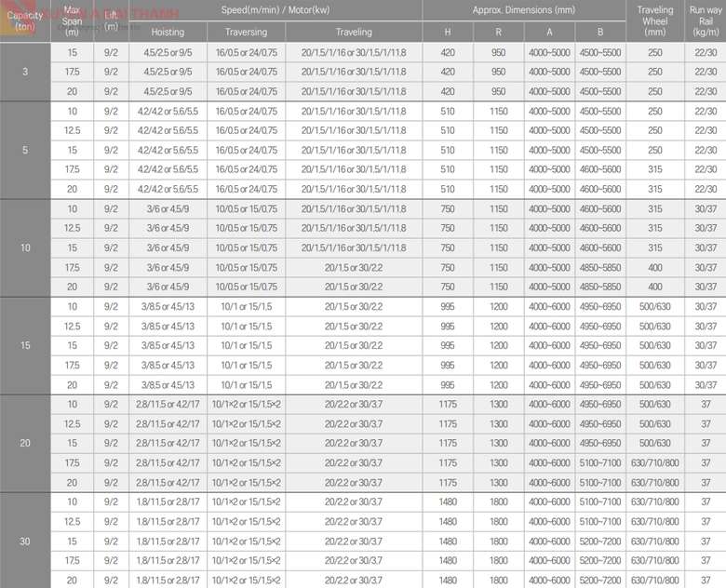Select the 3 ton capacity row group

click(25, 72)
